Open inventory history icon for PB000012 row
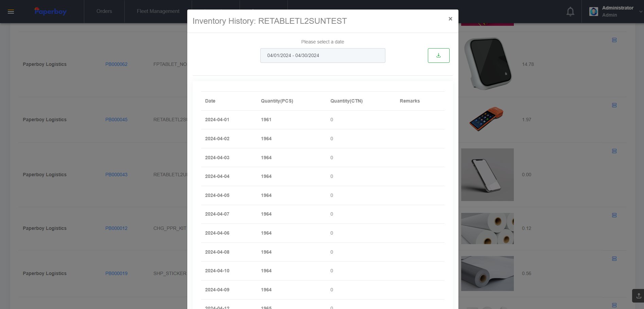Image resolution: width=644 pixels, height=309 pixels. 614,215
